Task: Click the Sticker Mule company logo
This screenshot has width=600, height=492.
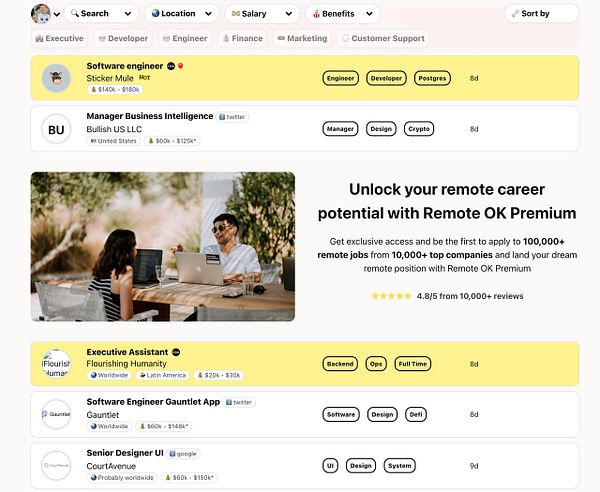Action: coord(56,78)
